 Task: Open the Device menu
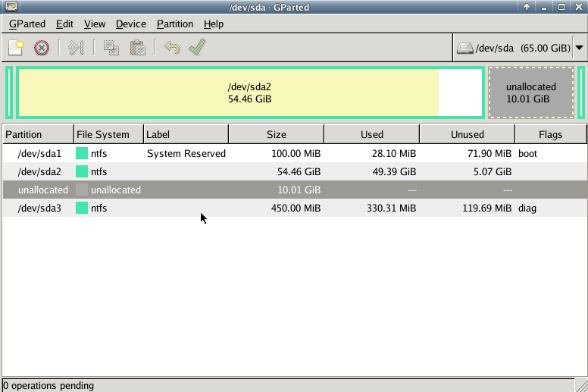click(131, 24)
